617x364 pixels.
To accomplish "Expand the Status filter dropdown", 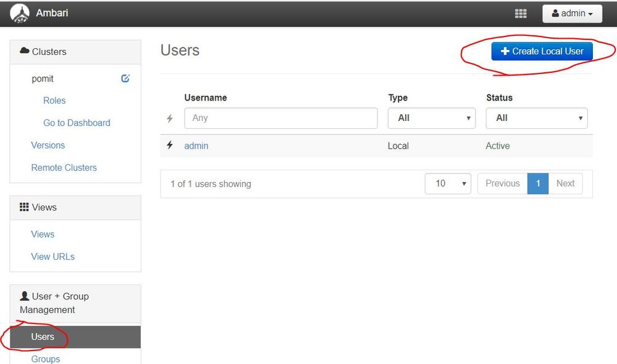I will [536, 118].
